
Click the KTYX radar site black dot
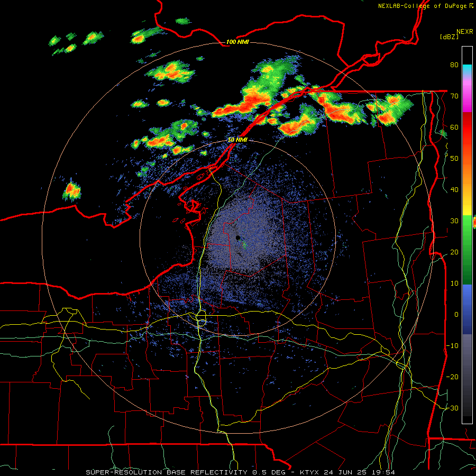point(238,237)
